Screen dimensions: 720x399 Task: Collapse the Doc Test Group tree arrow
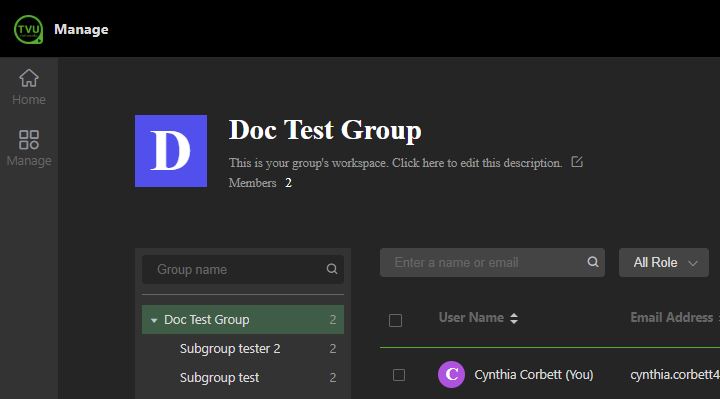[154, 320]
